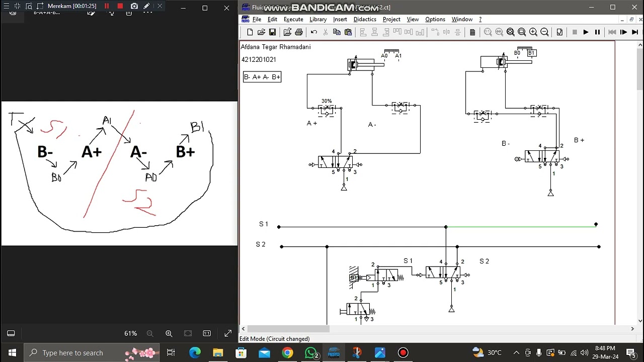Open the View menu
Viewport: 644px width, 362px height.
(413, 19)
